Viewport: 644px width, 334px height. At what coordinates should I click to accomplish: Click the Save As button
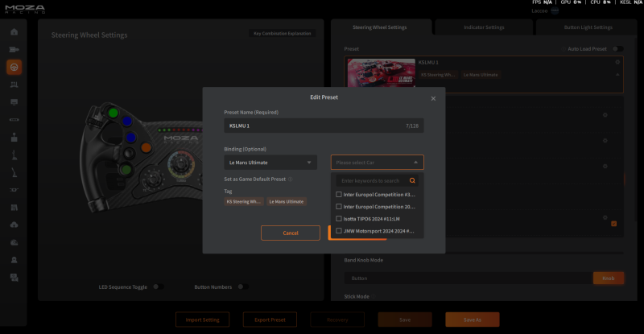pos(473,320)
